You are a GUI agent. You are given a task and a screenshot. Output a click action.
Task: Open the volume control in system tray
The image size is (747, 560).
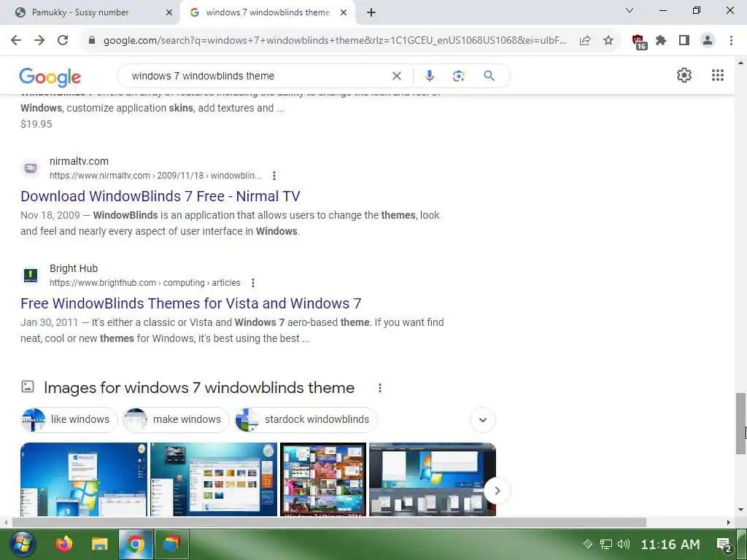point(624,544)
